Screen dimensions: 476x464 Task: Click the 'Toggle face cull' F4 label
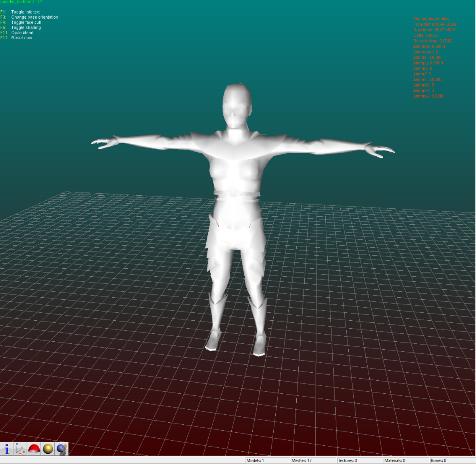point(26,22)
